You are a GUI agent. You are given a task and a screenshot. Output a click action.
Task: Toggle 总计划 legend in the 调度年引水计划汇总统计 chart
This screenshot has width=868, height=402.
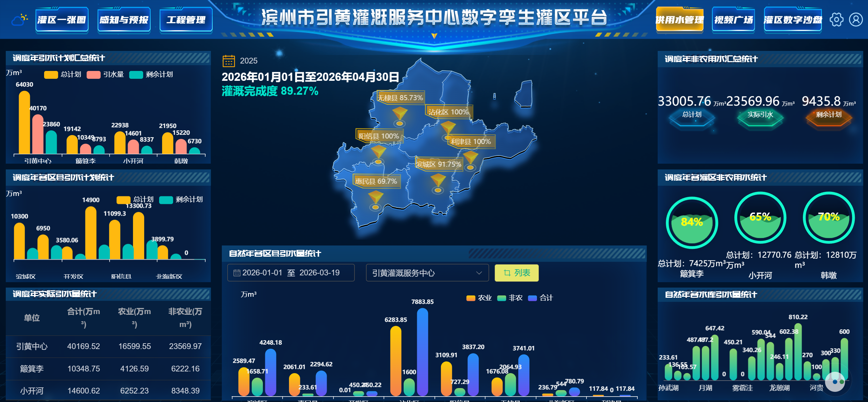coord(63,75)
